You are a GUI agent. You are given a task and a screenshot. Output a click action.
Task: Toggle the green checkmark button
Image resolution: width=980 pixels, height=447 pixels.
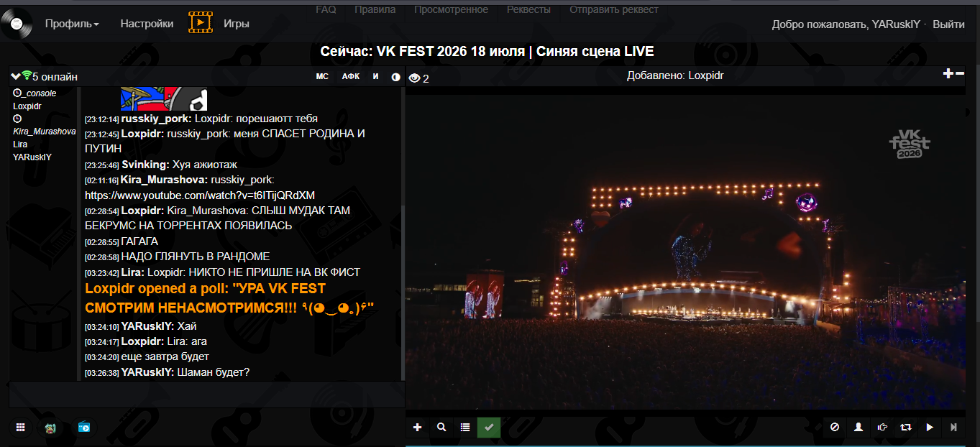click(x=489, y=427)
